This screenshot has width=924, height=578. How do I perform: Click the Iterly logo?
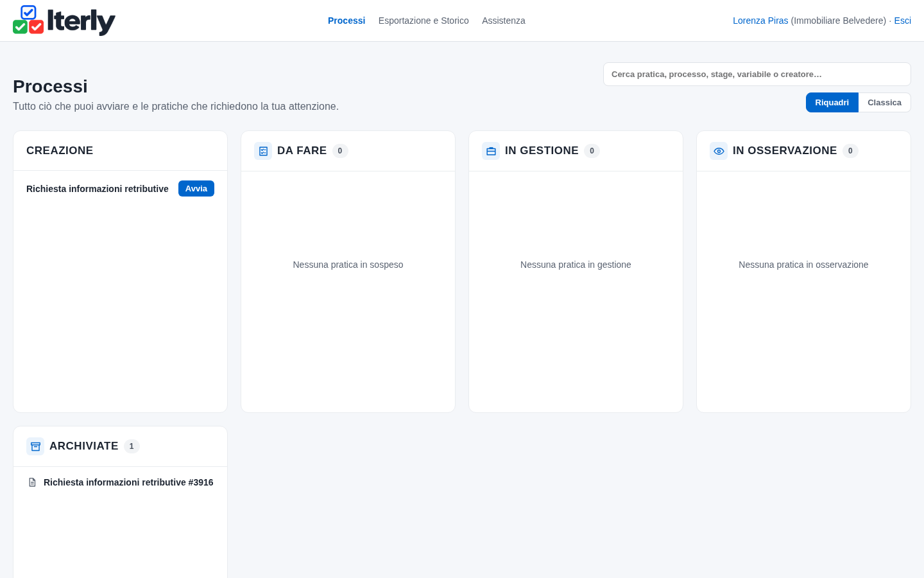coord(64,21)
